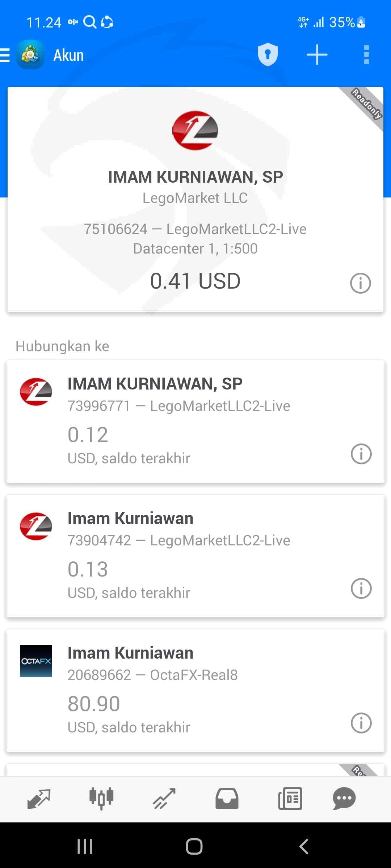Viewport: 391px width, 868px height.
Task: Open the History inbox tab
Action: pos(227,799)
